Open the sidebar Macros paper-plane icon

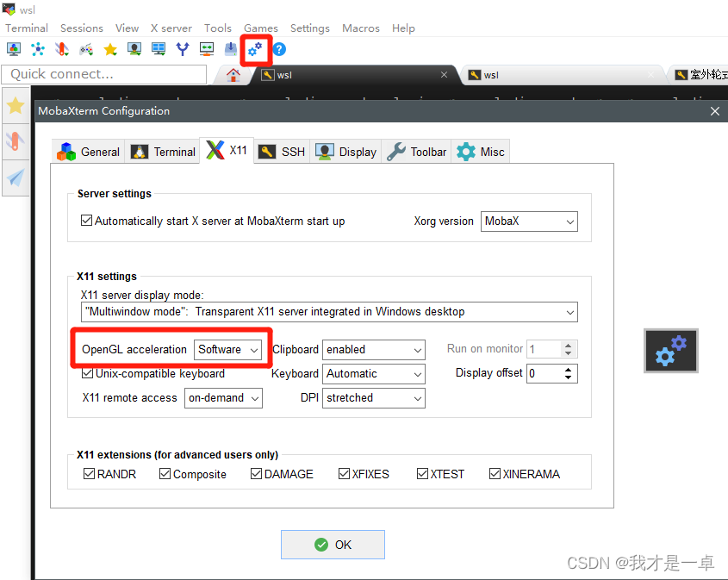click(16, 178)
